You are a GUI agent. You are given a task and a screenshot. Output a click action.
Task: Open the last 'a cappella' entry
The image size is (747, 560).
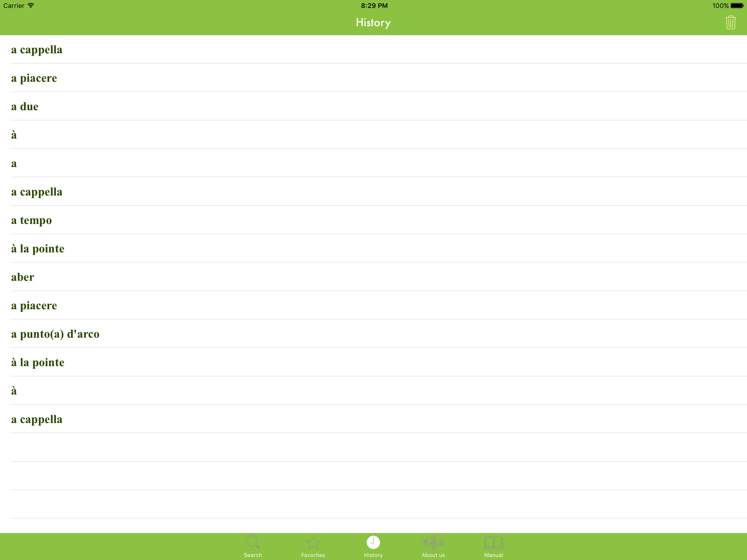click(373, 419)
